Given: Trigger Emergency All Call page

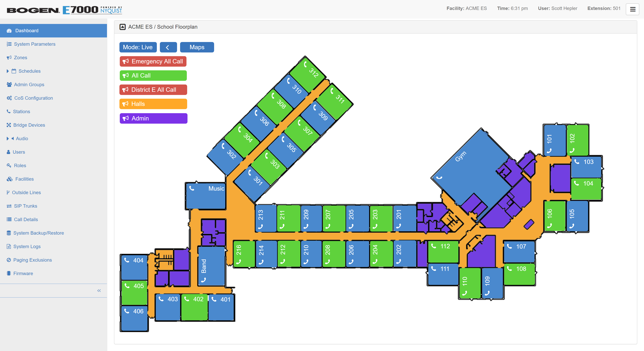Looking at the screenshot, I should 153,61.
